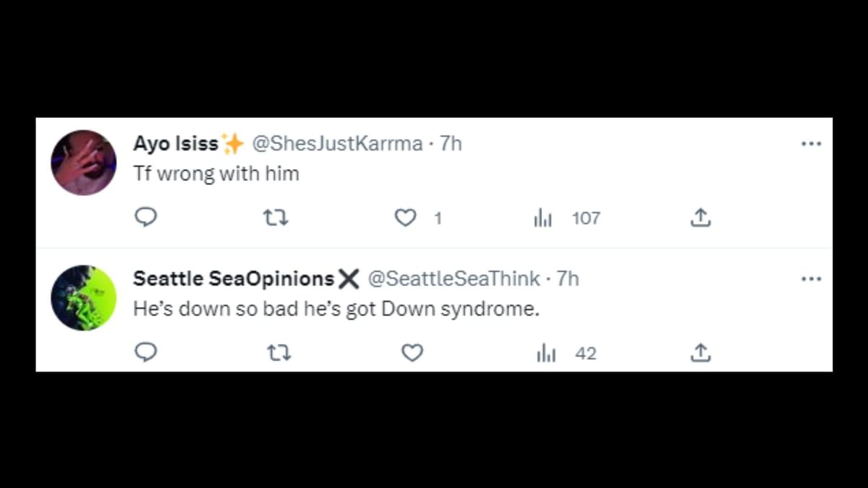
Task: View analytics showing 107 views
Action: 542,218
